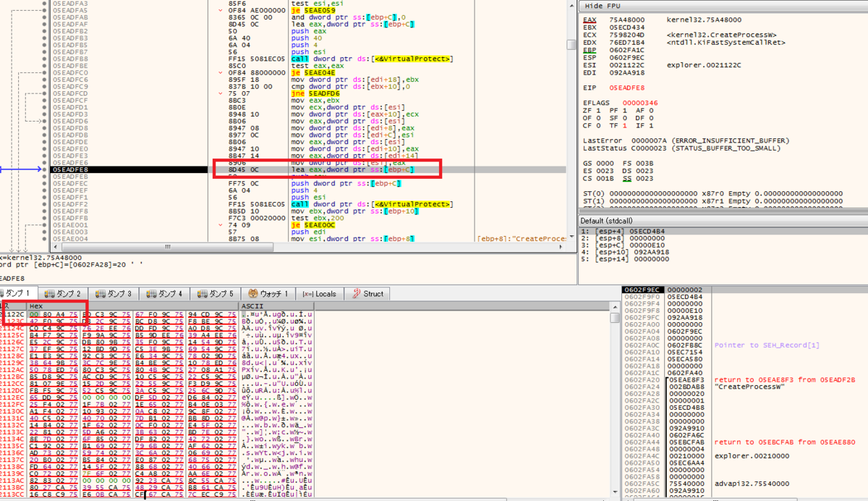Click the EFLAGS value 00000346
Viewport: 868px width, 501px height.
pyautogui.click(x=641, y=103)
